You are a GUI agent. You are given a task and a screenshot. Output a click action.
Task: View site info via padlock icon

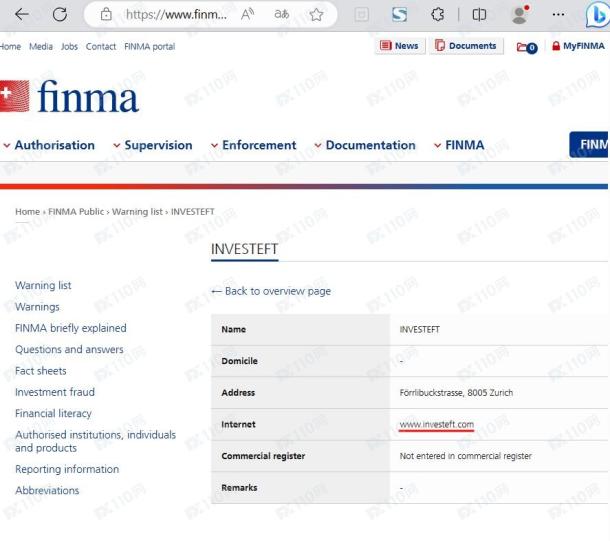pos(106,14)
